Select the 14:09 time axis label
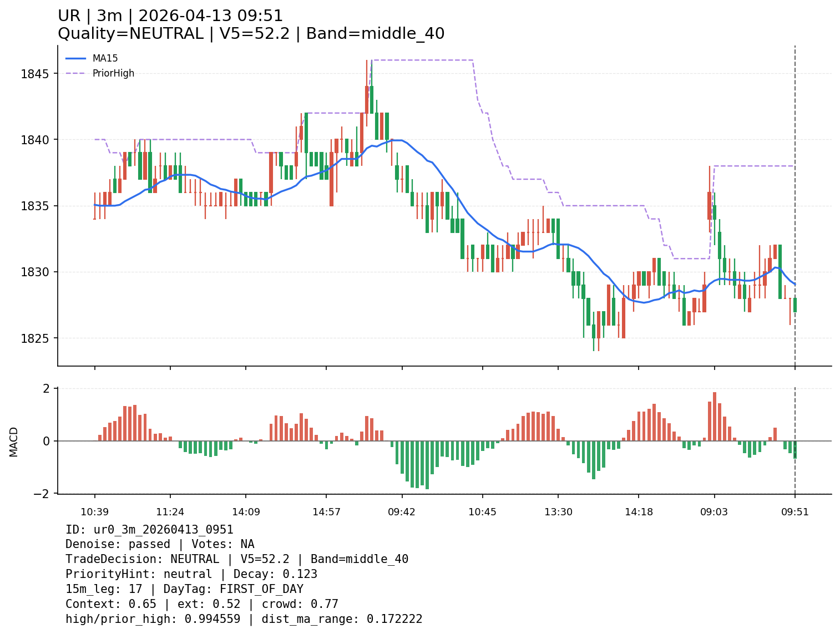The height and width of the screenshot is (634, 840). coord(246,512)
